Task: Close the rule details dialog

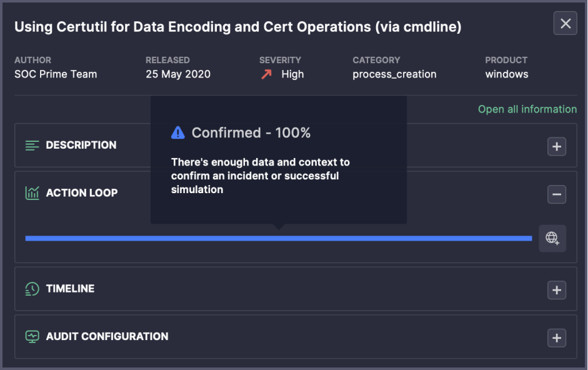Action: (565, 24)
